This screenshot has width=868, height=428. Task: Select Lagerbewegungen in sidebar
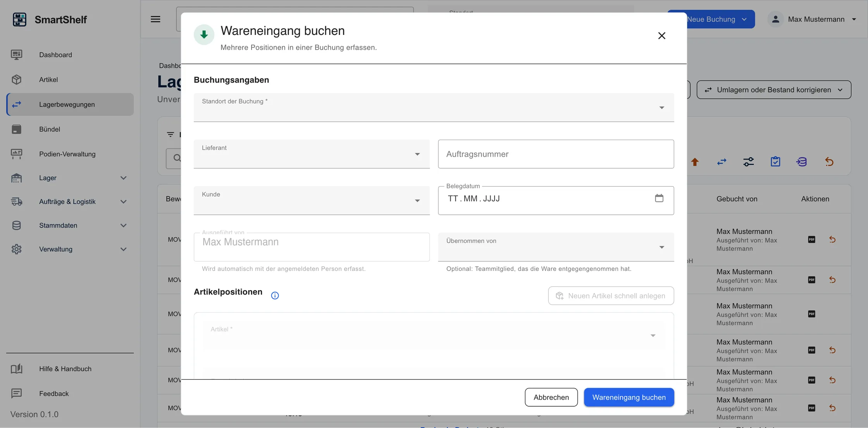[70, 104]
